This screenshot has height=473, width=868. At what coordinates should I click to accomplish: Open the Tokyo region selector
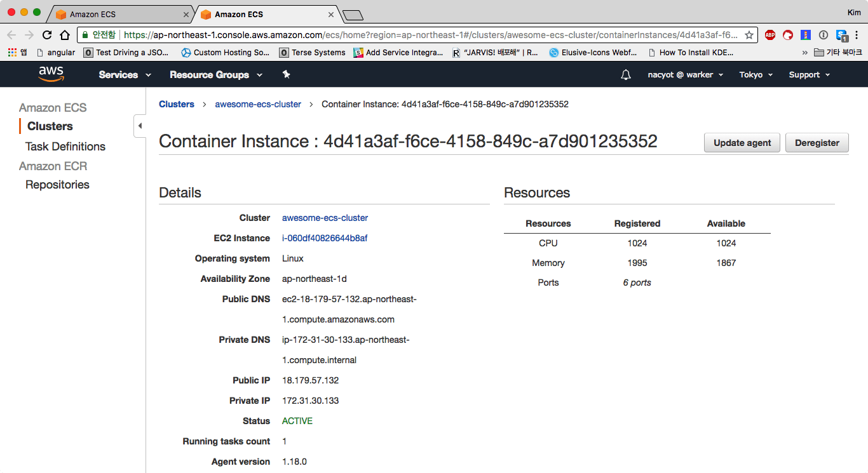tap(756, 75)
